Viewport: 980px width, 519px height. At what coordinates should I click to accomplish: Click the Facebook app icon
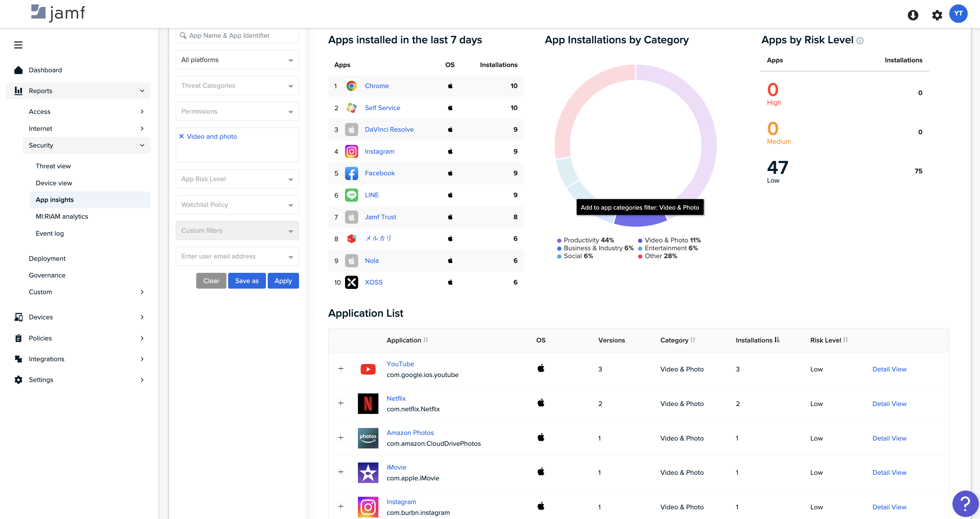[351, 173]
